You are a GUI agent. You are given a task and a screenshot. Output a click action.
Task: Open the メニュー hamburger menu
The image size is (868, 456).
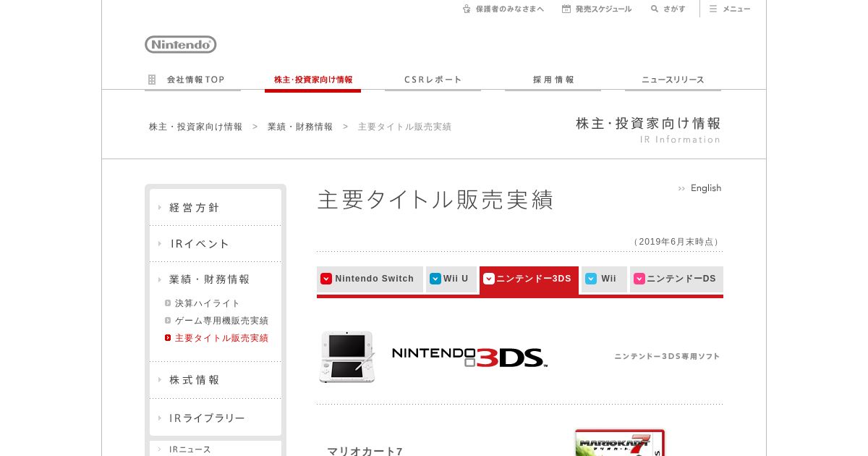[730, 9]
